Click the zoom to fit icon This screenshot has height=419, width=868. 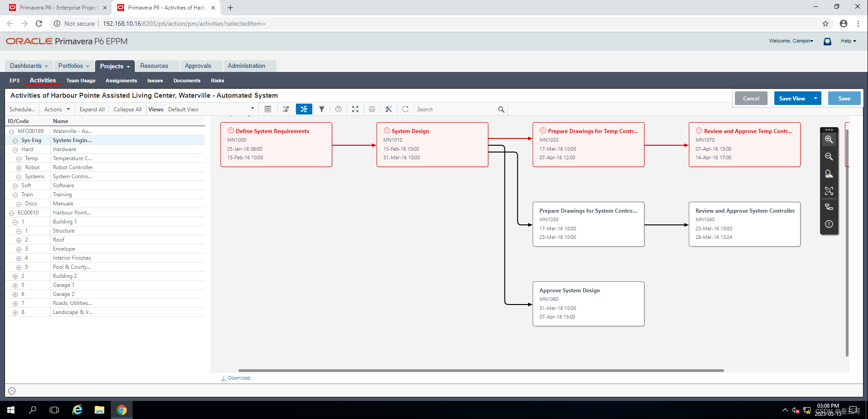tap(829, 191)
